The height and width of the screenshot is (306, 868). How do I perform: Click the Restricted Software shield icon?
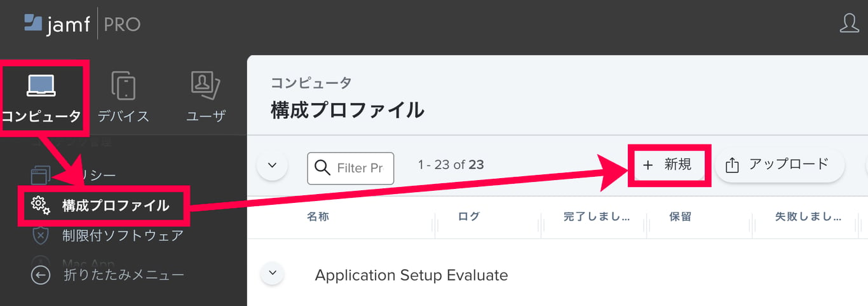[41, 235]
